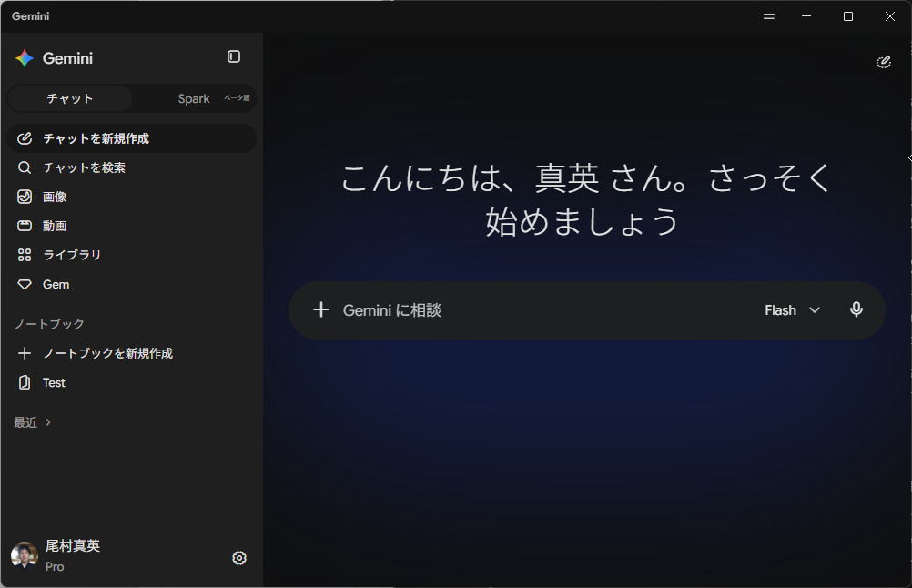Minimize the Gemini window

(x=806, y=16)
